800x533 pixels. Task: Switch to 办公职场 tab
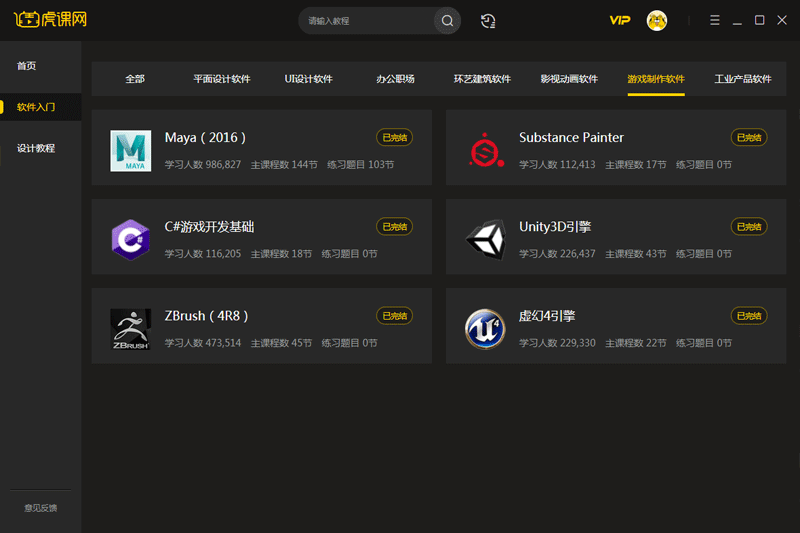[395, 79]
